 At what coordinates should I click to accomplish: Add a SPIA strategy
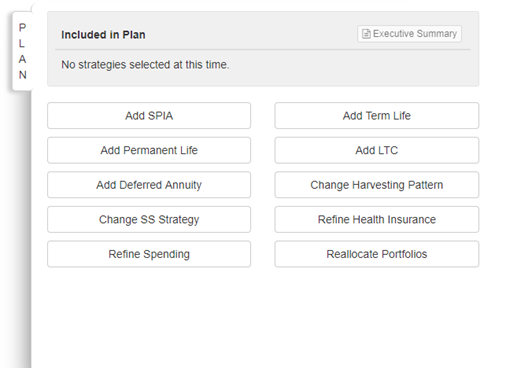coord(149,116)
